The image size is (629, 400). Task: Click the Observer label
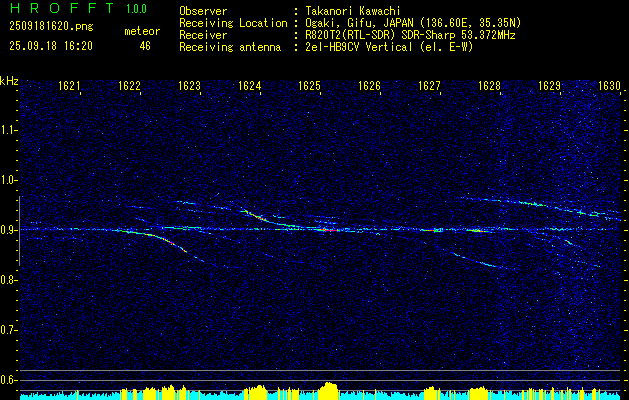(203, 11)
